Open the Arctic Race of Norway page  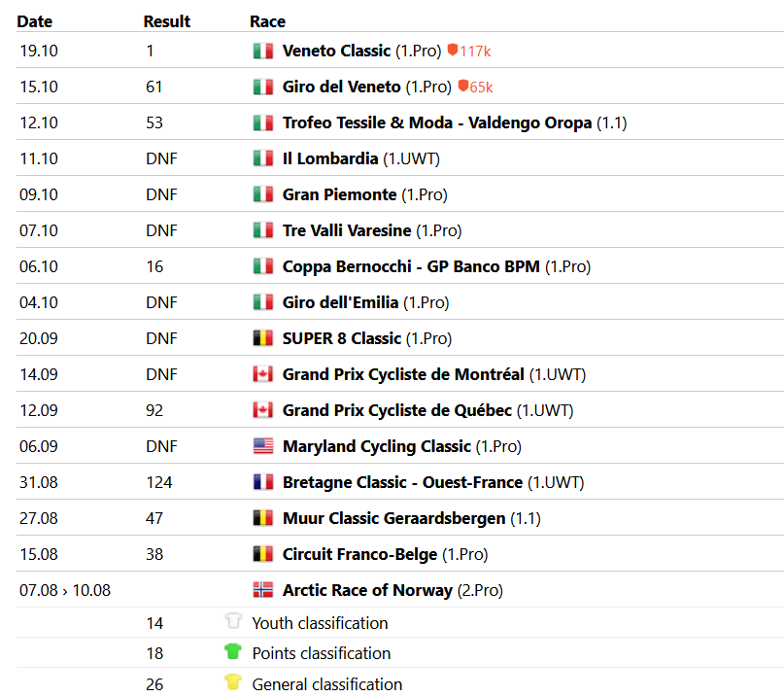tap(367, 590)
